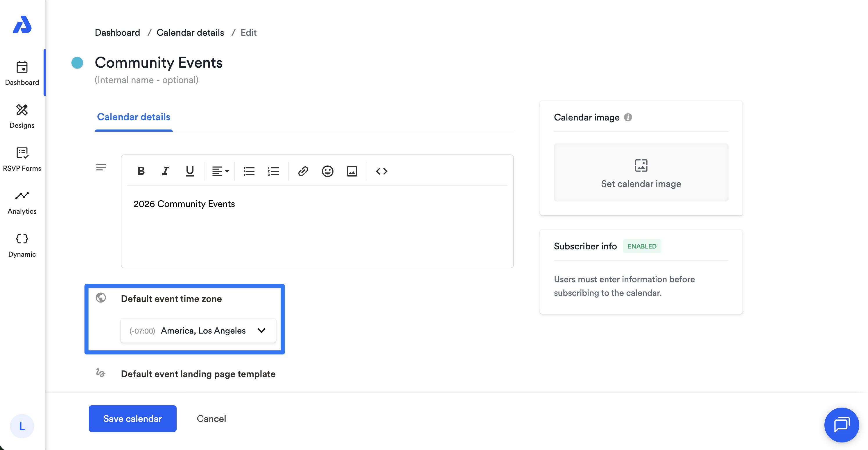Save the calendar

(132, 418)
